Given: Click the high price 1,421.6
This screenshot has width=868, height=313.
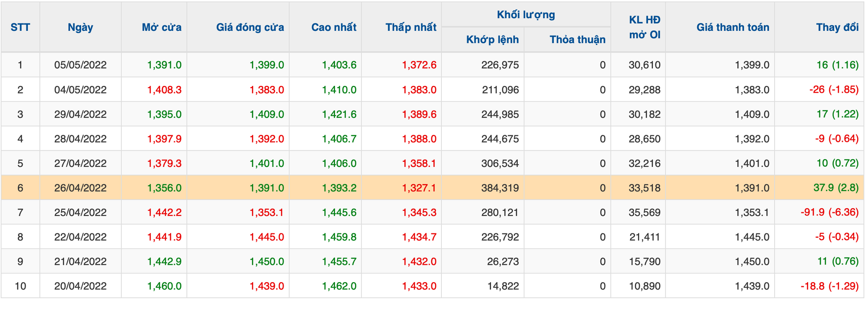Looking at the screenshot, I should pyautogui.click(x=339, y=114).
